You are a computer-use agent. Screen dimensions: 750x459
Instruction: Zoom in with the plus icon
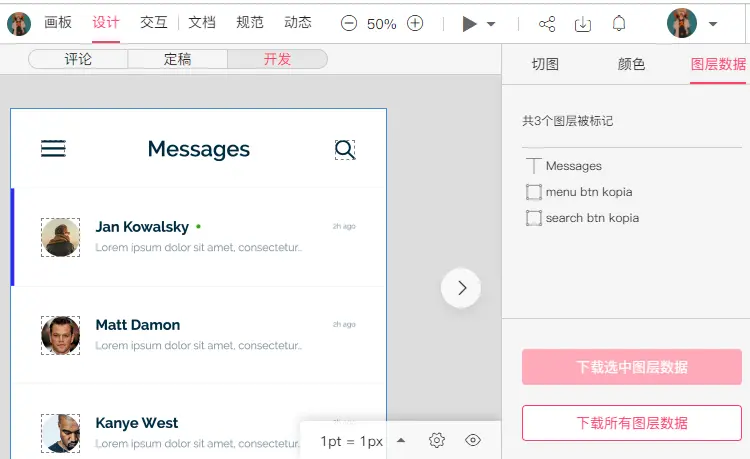tap(415, 23)
